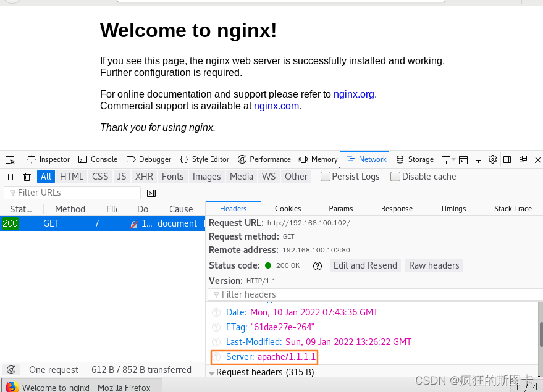Open Response details tab

pos(397,209)
